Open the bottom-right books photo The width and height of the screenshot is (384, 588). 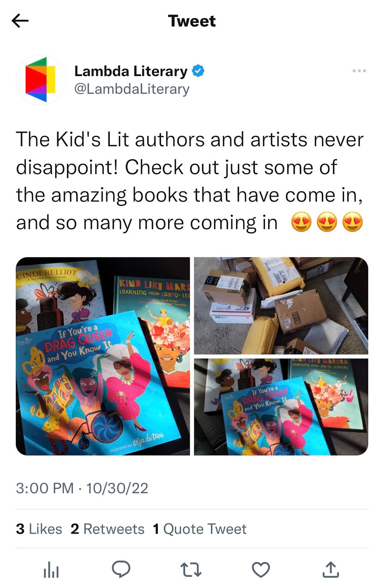coord(281,407)
